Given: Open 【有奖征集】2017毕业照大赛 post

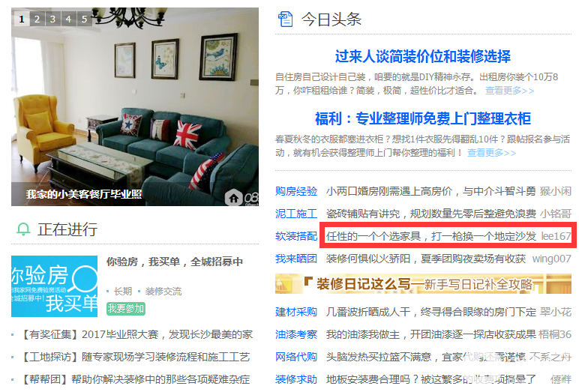Looking at the screenshot, I should 136,334.
